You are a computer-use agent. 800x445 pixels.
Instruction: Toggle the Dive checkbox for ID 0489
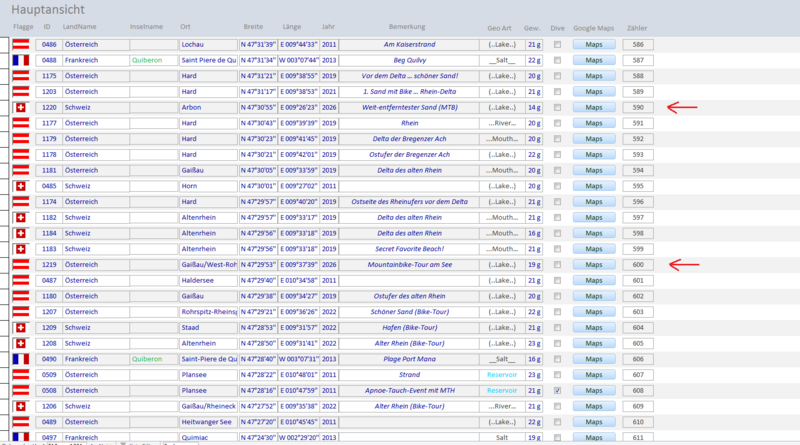[x=558, y=422]
